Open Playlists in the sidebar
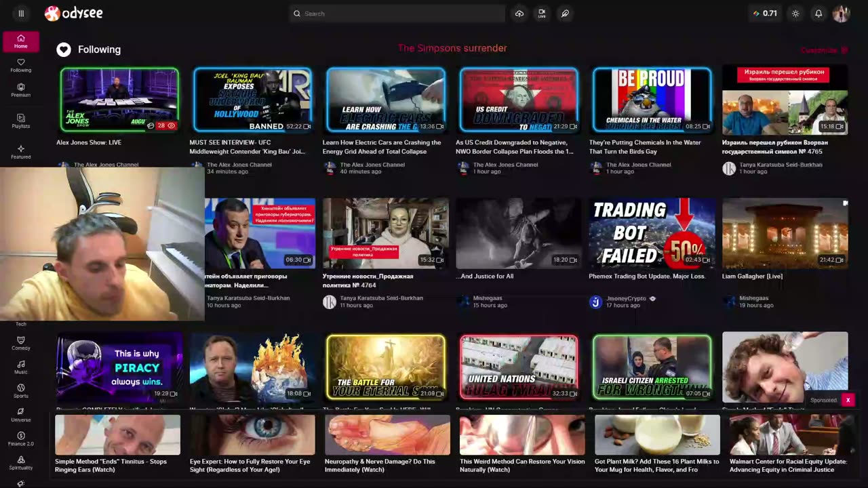The width and height of the screenshot is (868, 488). pos(21,121)
